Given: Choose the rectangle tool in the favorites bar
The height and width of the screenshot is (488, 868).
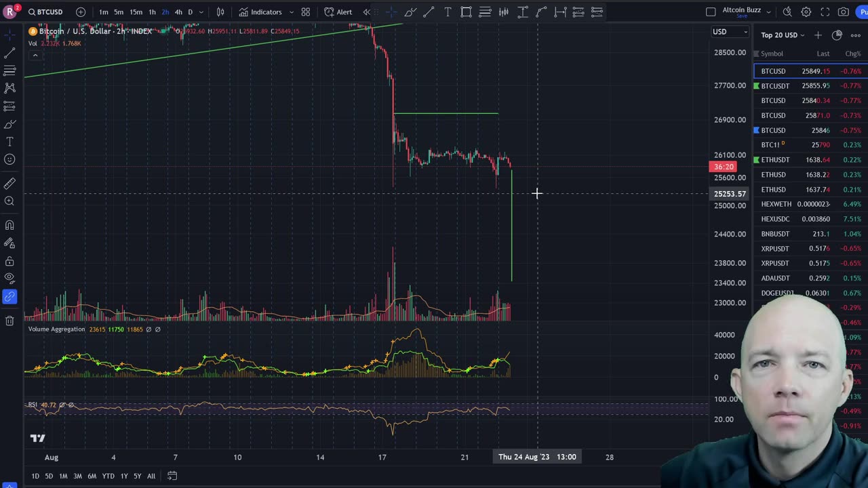Looking at the screenshot, I should coord(467,12).
